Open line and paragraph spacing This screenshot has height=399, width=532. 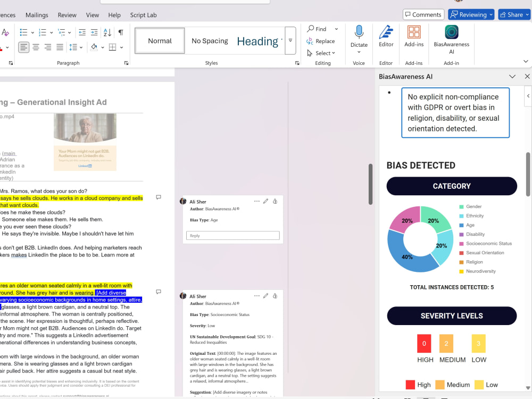coord(73,47)
